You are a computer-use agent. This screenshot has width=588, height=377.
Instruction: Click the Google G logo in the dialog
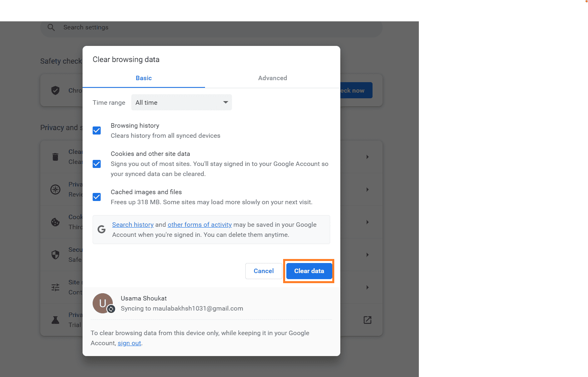click(101, 230)
